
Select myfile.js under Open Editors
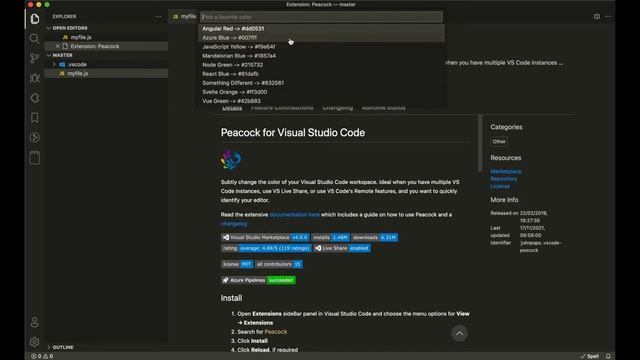107,37
